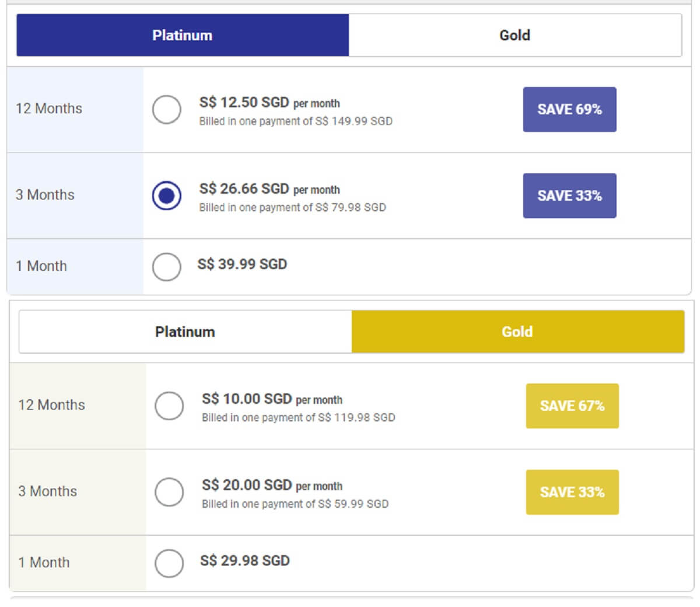Click the blue SAVE 33% badge
The height and width of the screenshot is (607, 700).
tap(569, 196)
